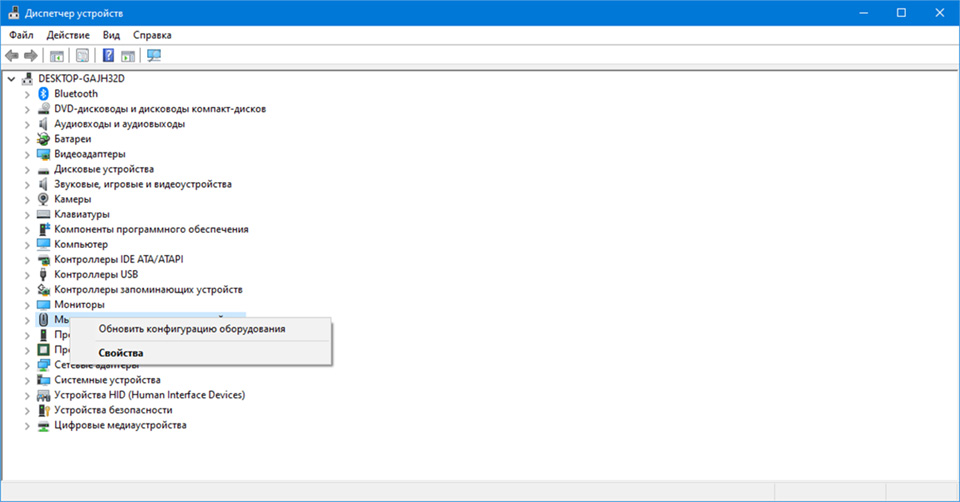
Task: Click the battery icon beside Батареи
Action: coord(43,139)
